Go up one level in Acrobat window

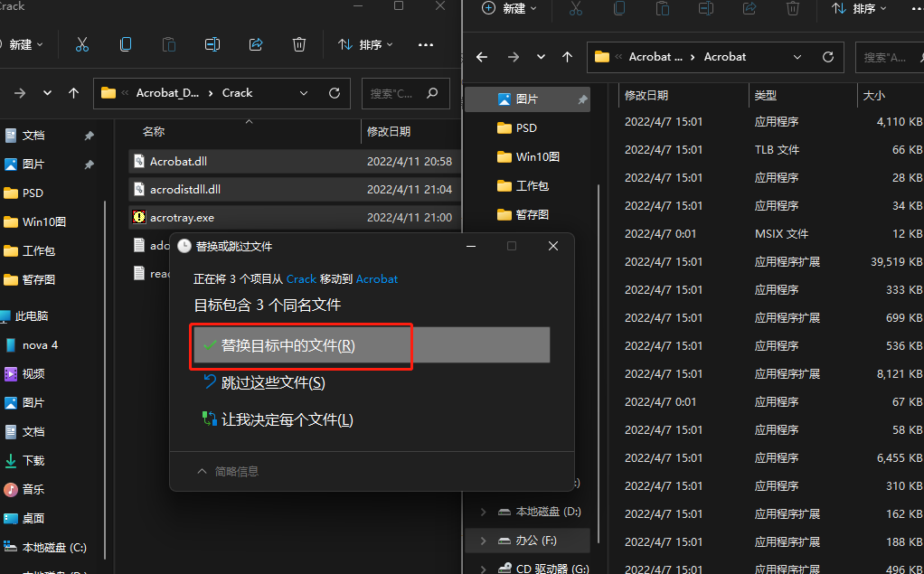[x=567, y=57]
